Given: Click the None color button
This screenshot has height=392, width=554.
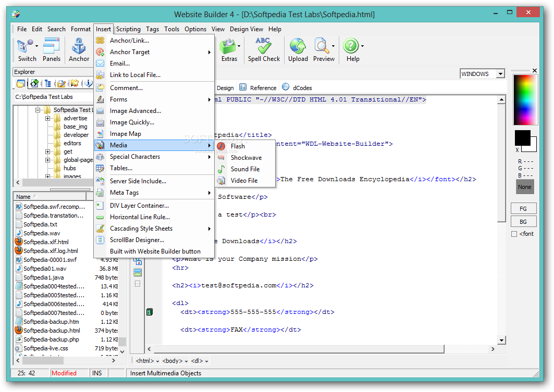Looking at the screenshot, I should click(x=525, y=187).
